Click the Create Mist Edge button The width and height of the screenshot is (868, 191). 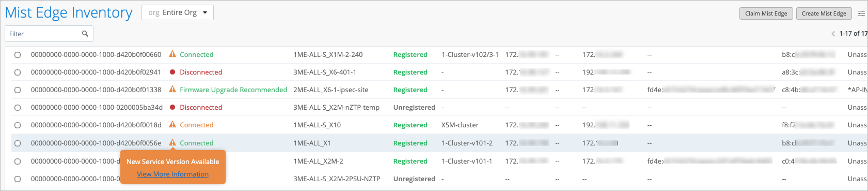[824, 13]
